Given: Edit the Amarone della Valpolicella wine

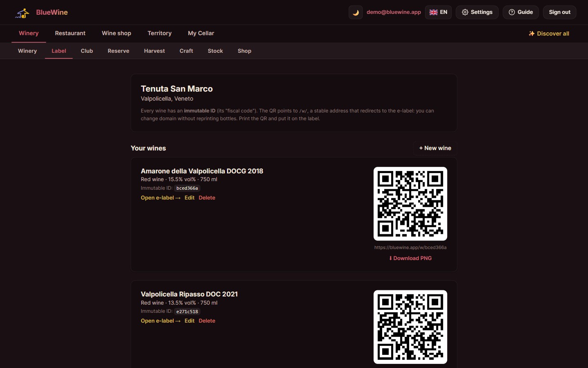Looking at the screenshot, I should point(189,198).
